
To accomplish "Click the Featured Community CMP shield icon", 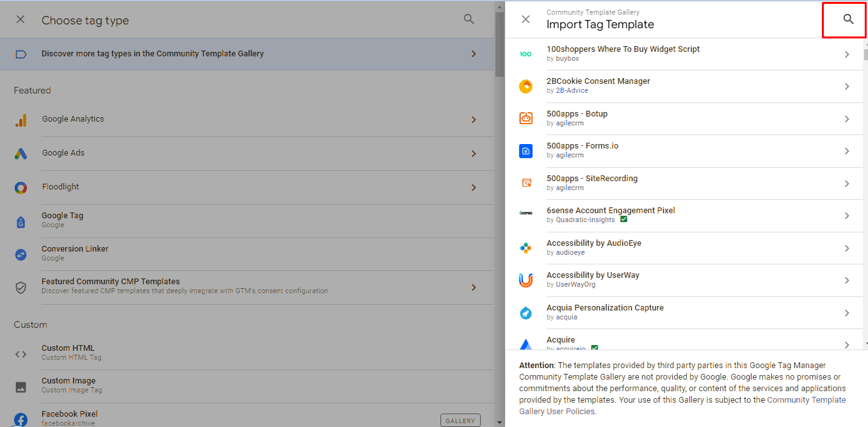I will (20, 287).
